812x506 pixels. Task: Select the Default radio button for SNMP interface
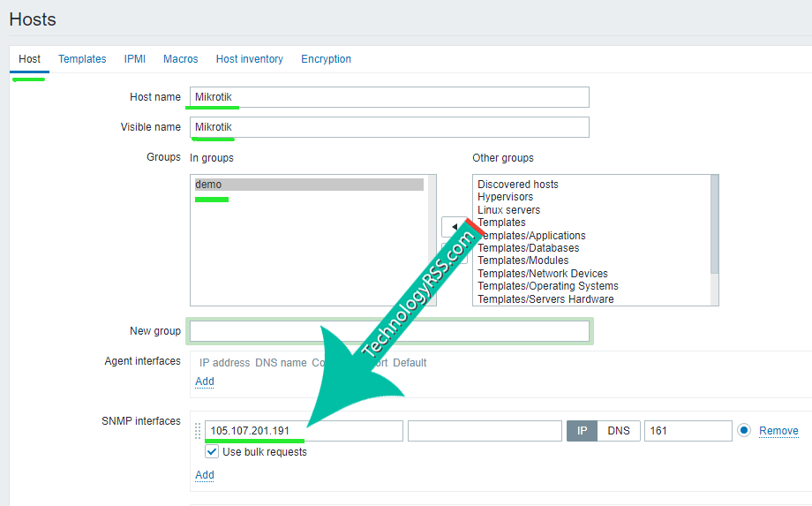[x=744, y=431]
